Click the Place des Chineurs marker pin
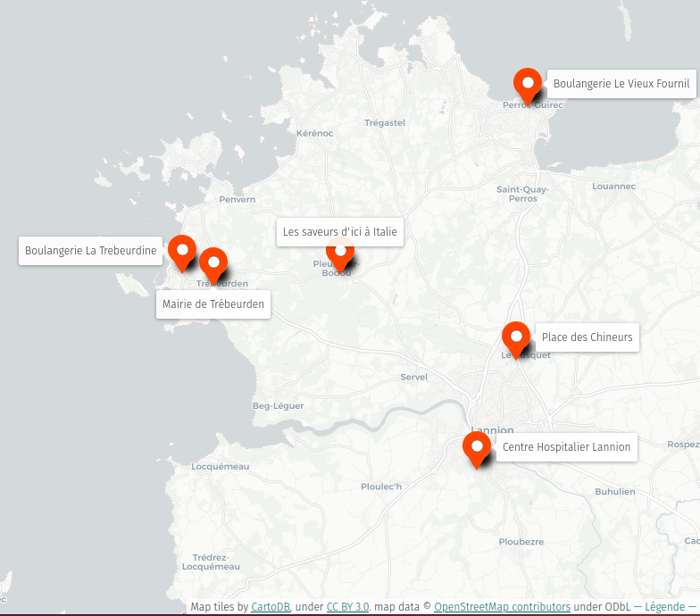Screen dimensions: 700x616 coord(515,338)
